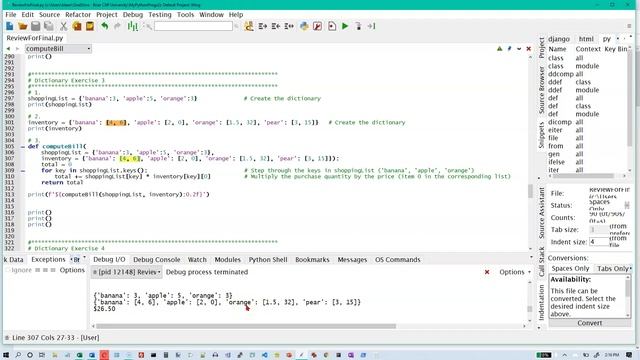Click the goto-definition icon after the search box
640x360 pixels.
(249, 26)
